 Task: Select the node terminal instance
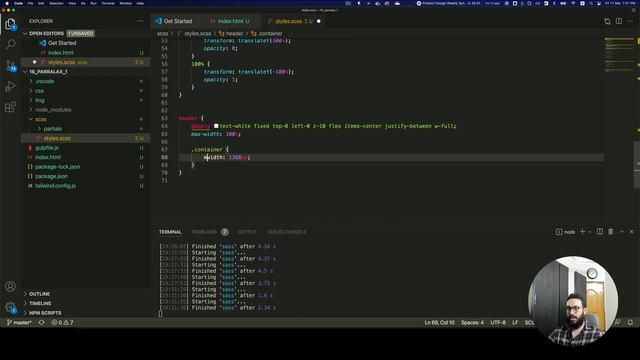point(565,232)
